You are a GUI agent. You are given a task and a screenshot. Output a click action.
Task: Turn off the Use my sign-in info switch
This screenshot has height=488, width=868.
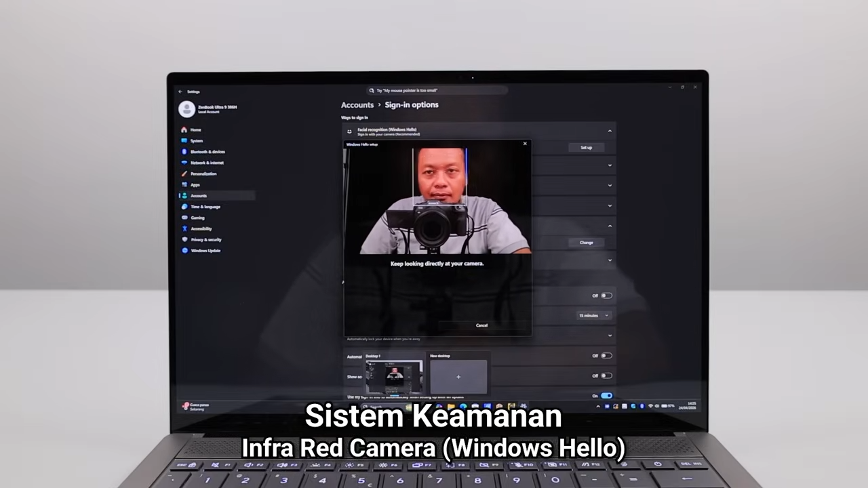pos(606,396)
